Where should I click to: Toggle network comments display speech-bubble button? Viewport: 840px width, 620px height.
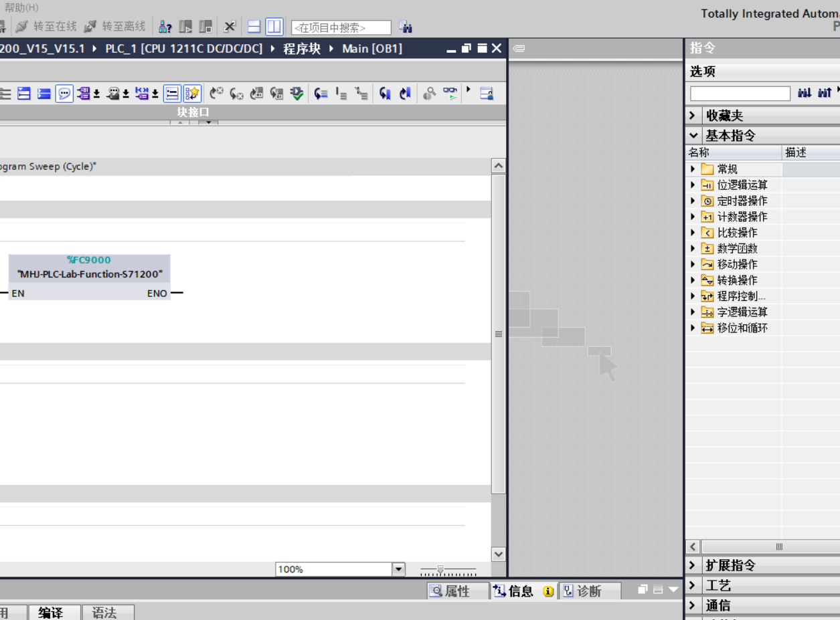pyautogui.click(x=64, y=94)
